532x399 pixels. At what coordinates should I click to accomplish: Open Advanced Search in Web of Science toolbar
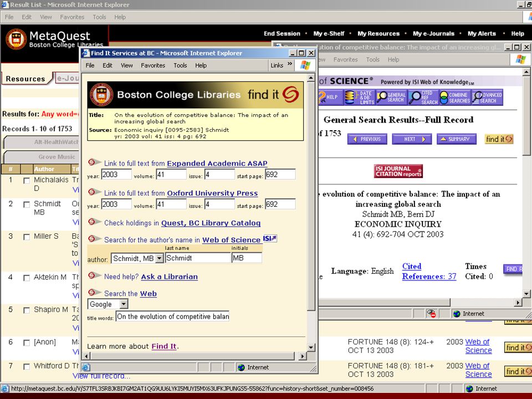(x=487, y=98)
